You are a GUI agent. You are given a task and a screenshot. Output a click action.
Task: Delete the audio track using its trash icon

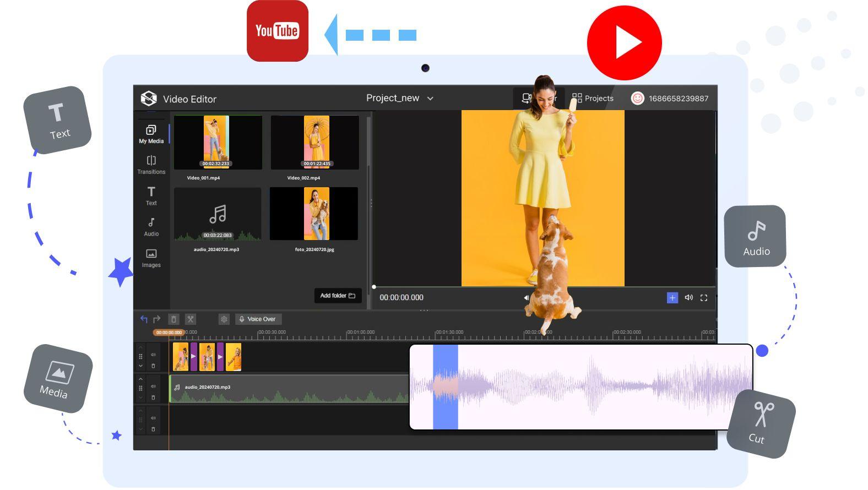153,398
